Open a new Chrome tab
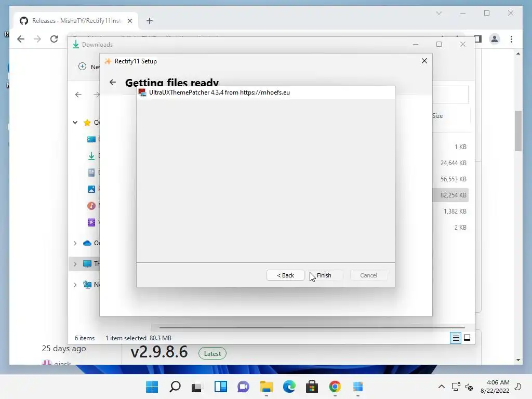This screenshot has width=532, height=399. pos(149,21)
